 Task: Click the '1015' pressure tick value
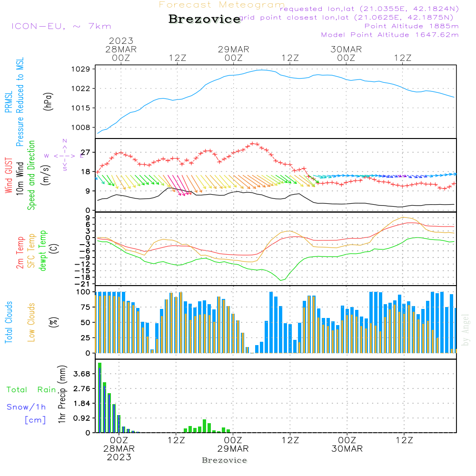click(x=81, y=108)
